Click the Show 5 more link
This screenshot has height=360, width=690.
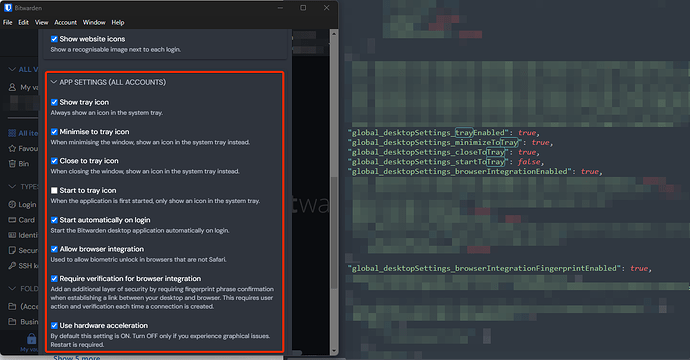click(77, 357)
